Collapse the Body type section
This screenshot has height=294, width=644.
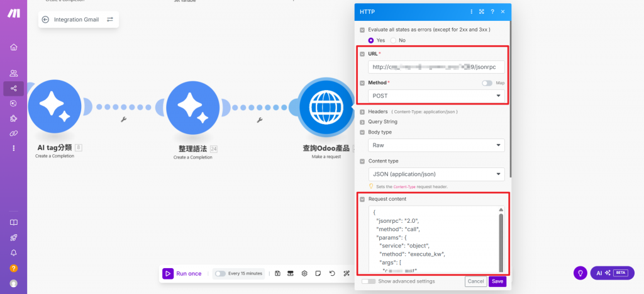click(x=362, y=132)
